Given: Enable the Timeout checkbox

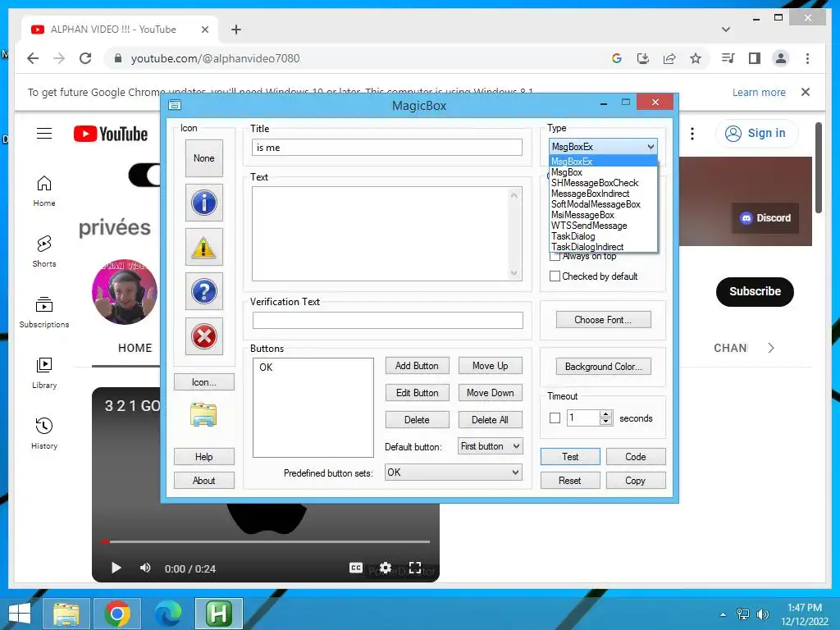Looking at the screenshot, I should [555, 418].
